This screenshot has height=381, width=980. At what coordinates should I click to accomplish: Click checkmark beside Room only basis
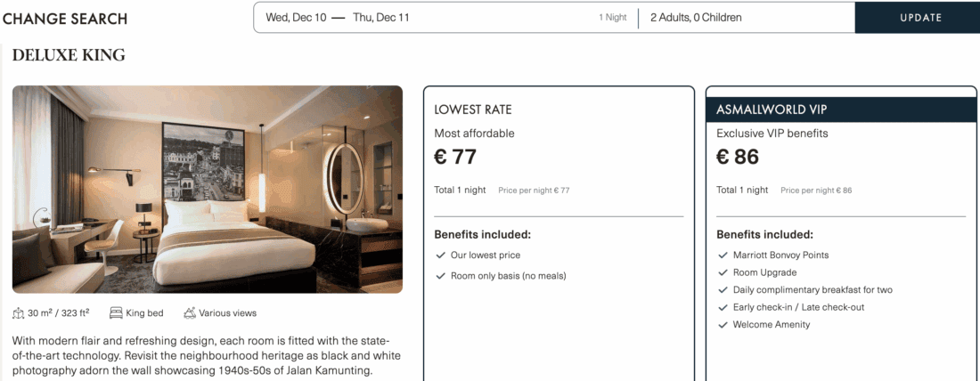(440, 276)
